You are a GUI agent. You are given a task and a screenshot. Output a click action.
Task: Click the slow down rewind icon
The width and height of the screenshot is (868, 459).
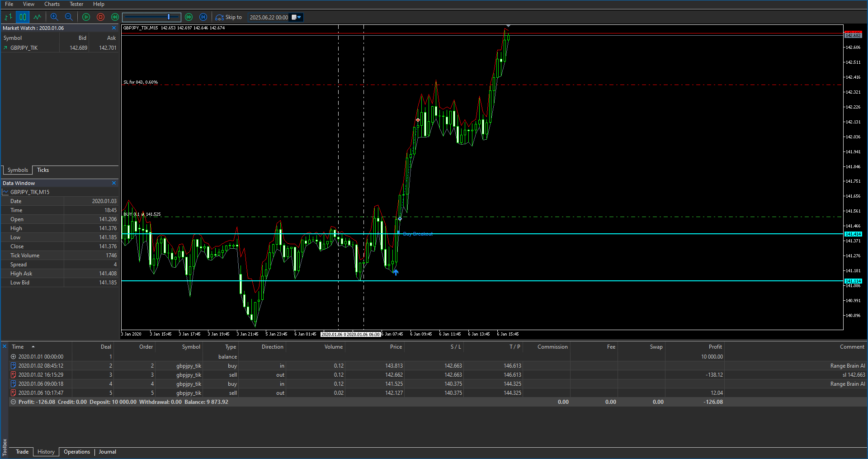coord(115,17)
